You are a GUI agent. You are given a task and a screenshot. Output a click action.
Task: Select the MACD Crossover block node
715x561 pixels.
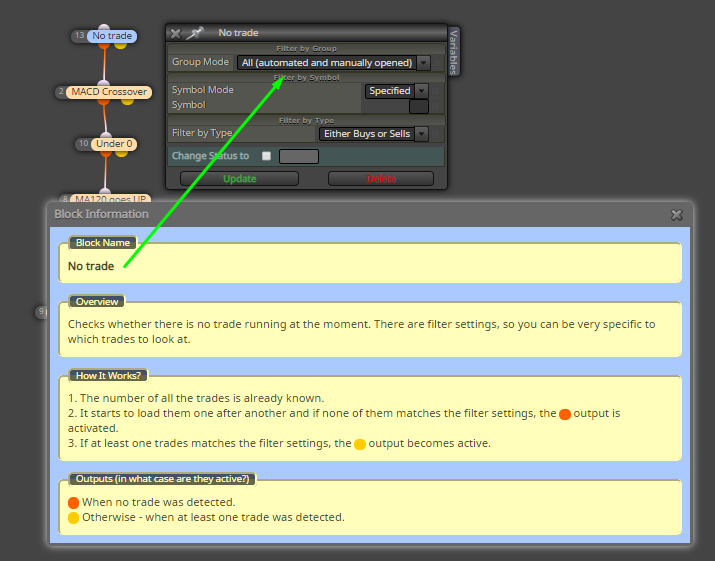tap(109, 92)
